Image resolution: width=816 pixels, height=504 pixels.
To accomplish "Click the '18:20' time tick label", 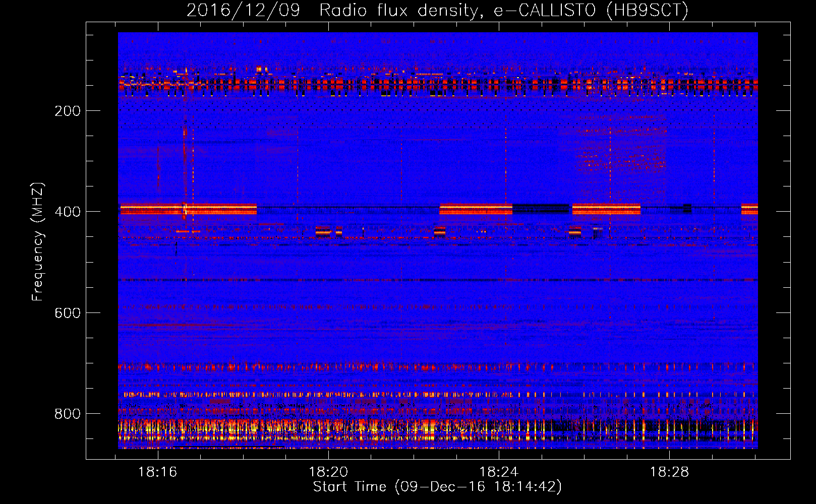I will (x=328, y=472).
